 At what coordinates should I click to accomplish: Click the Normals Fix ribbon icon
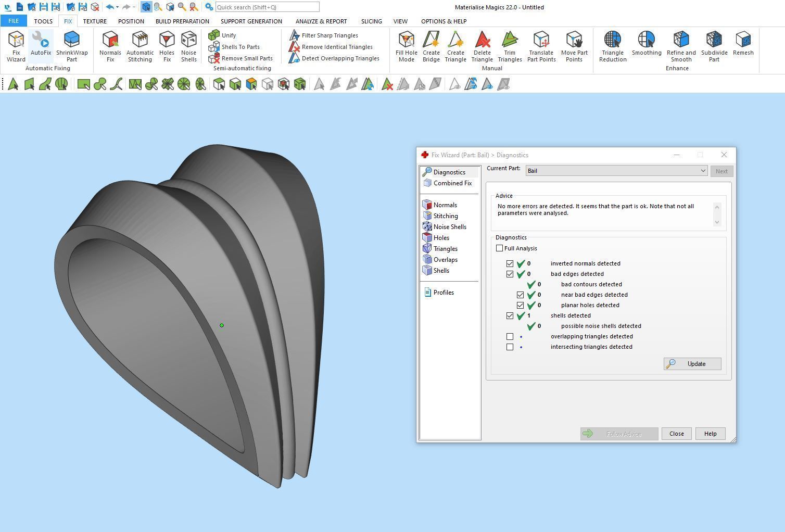pos(110,46)
